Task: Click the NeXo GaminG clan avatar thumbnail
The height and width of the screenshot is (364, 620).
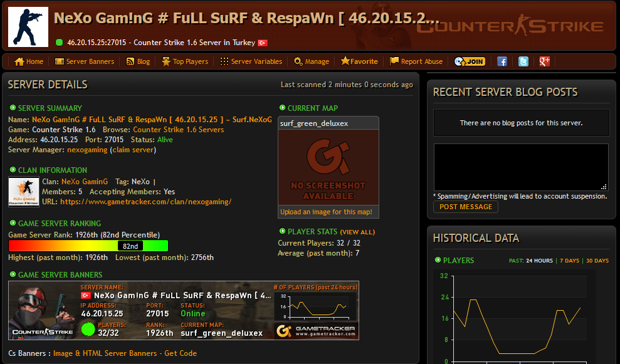Action: coord(24,192)
